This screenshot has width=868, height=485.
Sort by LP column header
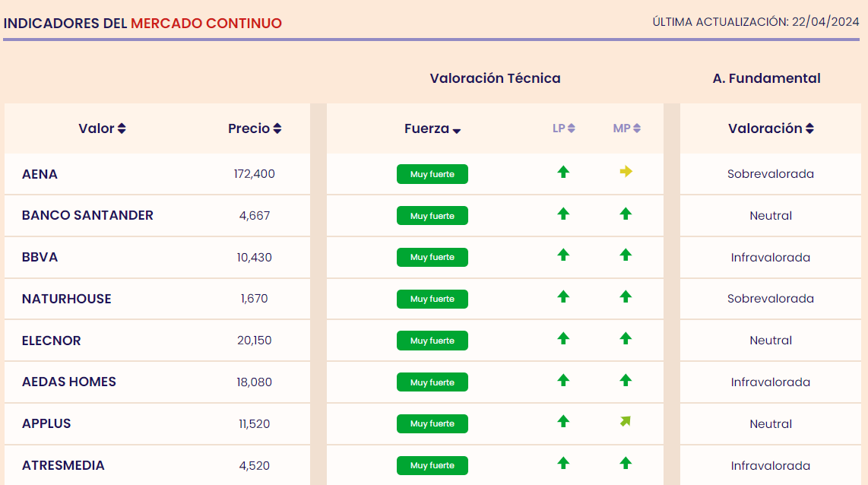[563, 128]
